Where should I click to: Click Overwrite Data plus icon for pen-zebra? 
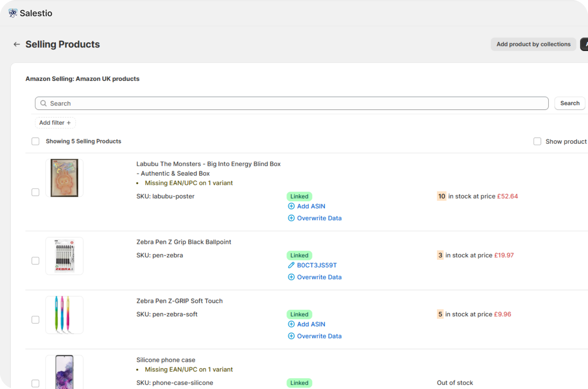click(291, 277)
